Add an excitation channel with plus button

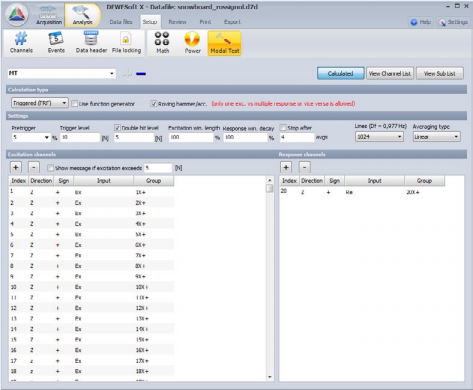click(16, 167)
